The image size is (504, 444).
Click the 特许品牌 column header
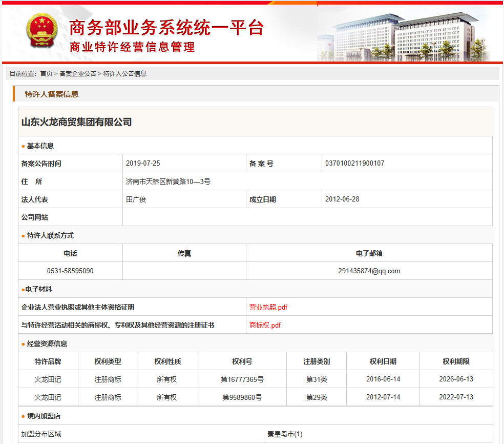click(48, 361)
